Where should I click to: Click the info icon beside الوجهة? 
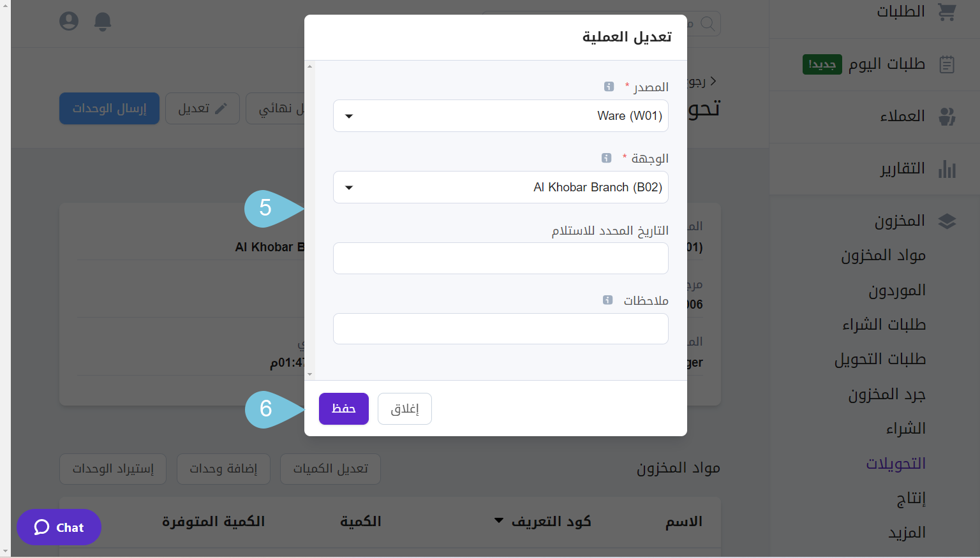click(605, 157)
